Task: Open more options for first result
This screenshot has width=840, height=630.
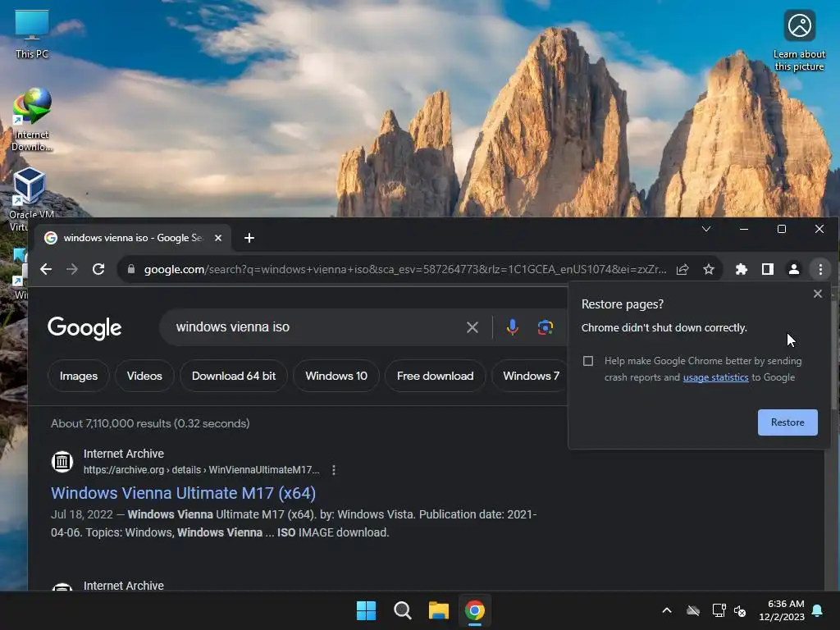Action: point(334,470)
